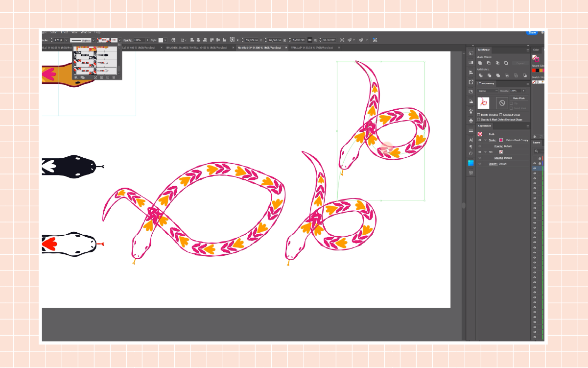The height and width of the screenshot is (368, 588).
Task: Click the blue Share button
Action: [532, 32]
